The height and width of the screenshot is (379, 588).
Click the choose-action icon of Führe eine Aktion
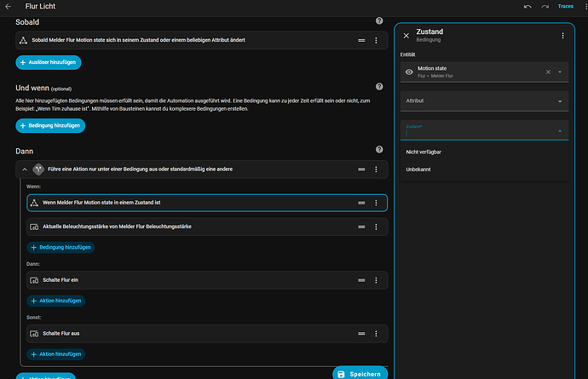click(38, 169)
